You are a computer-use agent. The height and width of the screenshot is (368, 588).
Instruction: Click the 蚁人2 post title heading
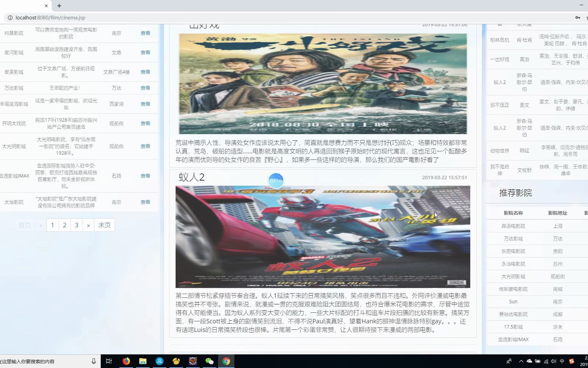[192, 177]
